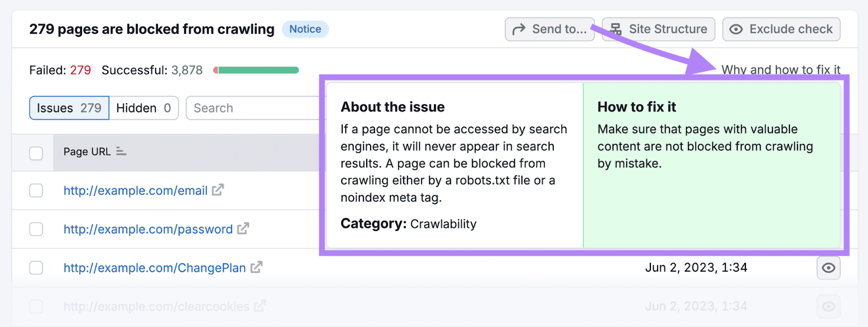Viewport: 868px width, 327px height.
Task: Open the Why and how to fix it link
Action: [781, 70]
